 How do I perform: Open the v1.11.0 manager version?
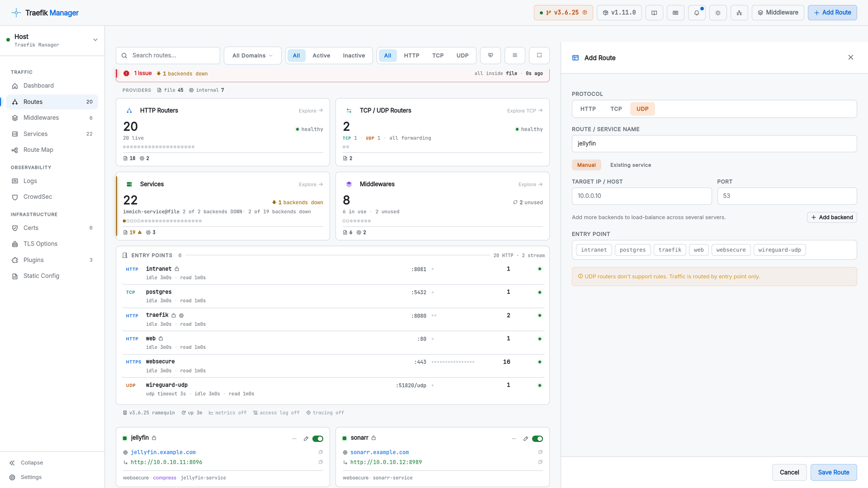coord(619,13)
